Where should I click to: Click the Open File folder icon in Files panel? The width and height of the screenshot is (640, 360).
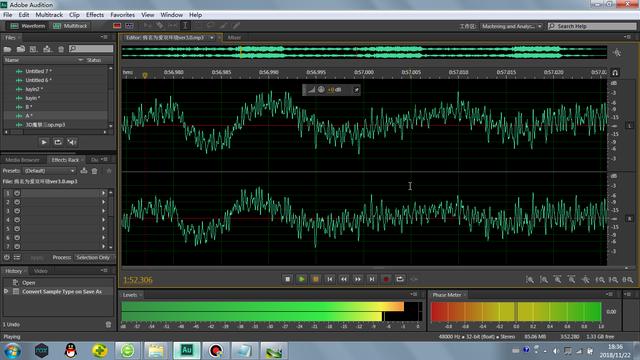[7, 49]
